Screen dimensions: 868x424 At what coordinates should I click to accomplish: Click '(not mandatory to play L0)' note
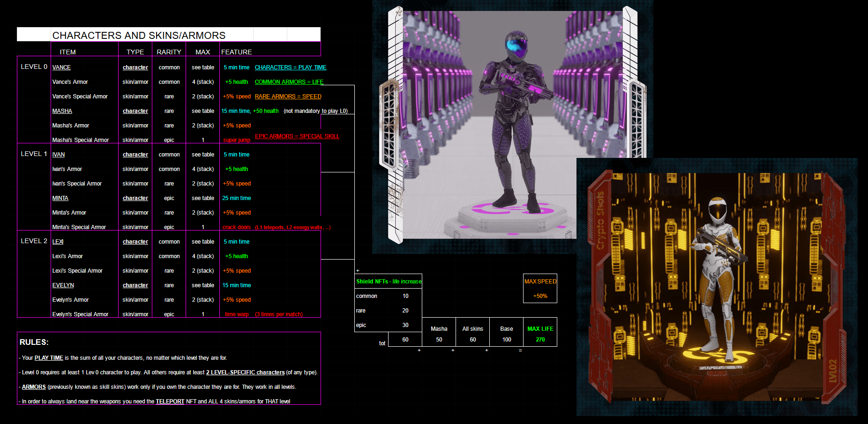pyautogui.click(x=315, y=111)
